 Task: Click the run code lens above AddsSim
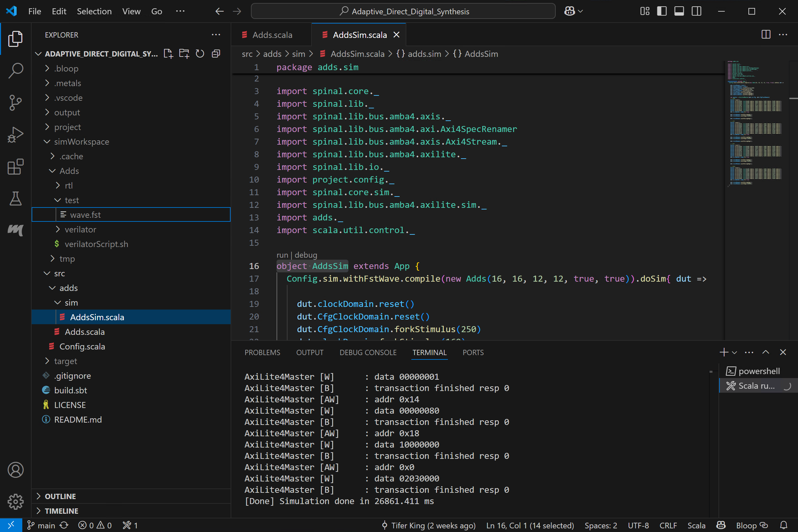click(x=282, y=255)
